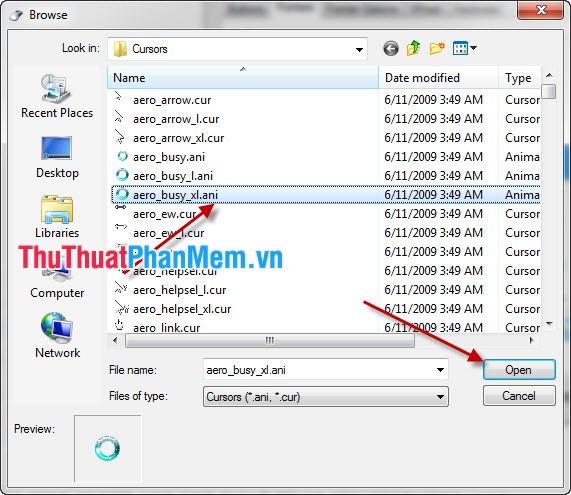
Task: Go to Desktop in places sidebar
Action: [57, 157]
